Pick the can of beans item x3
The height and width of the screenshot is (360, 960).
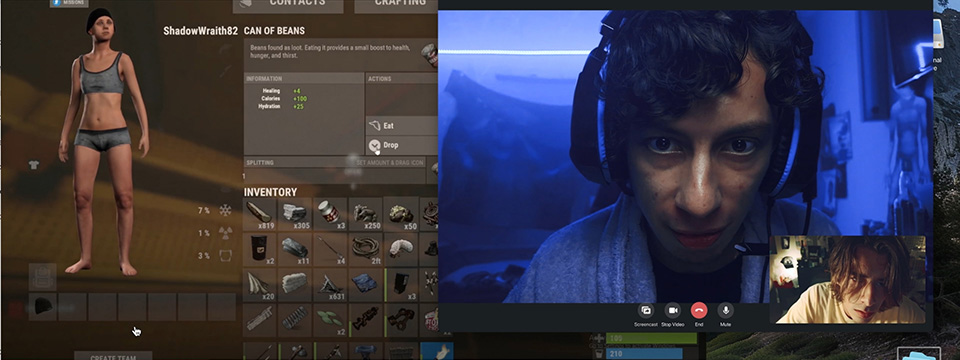coord(331,214)
